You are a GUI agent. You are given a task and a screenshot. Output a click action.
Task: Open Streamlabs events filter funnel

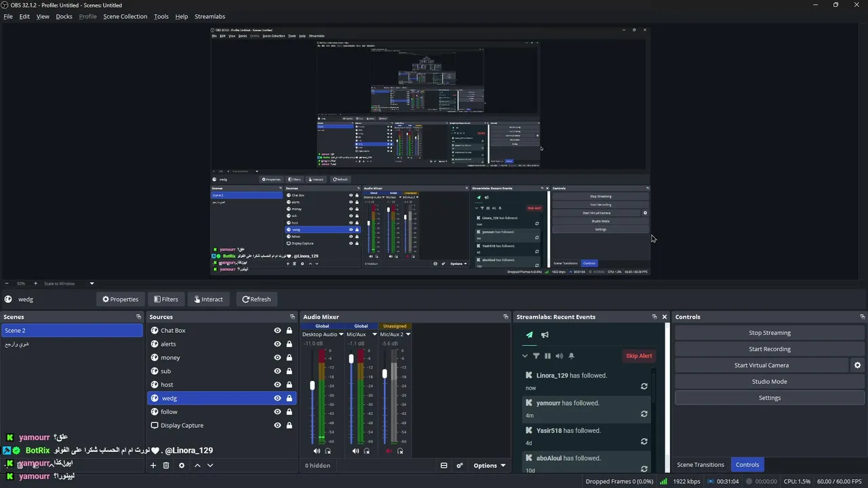(536, 356)
